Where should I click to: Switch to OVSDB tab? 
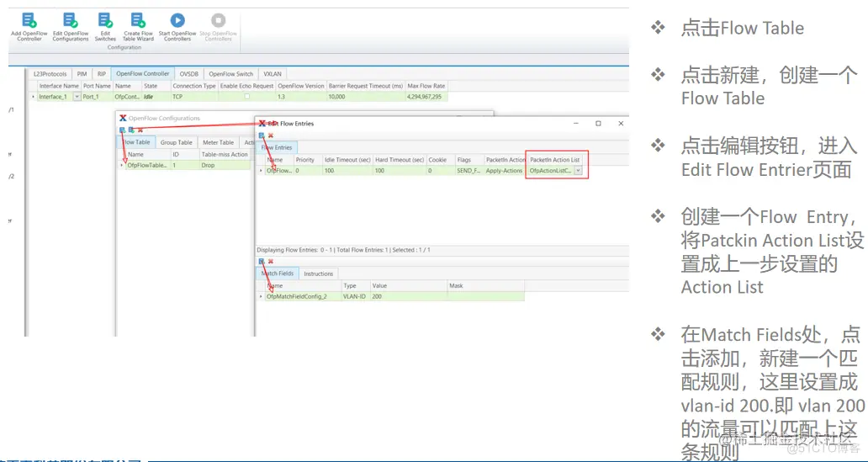tap(188, 74)
